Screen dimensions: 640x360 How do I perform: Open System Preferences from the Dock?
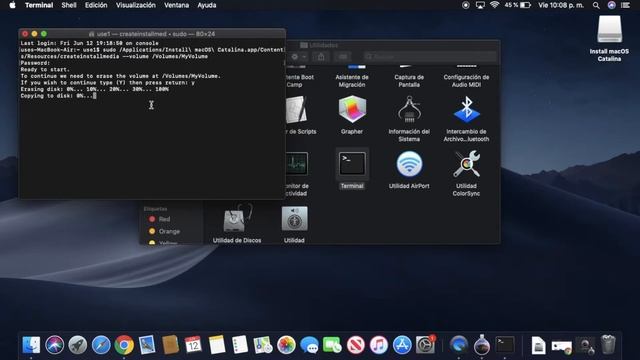[x=425, y=345]
